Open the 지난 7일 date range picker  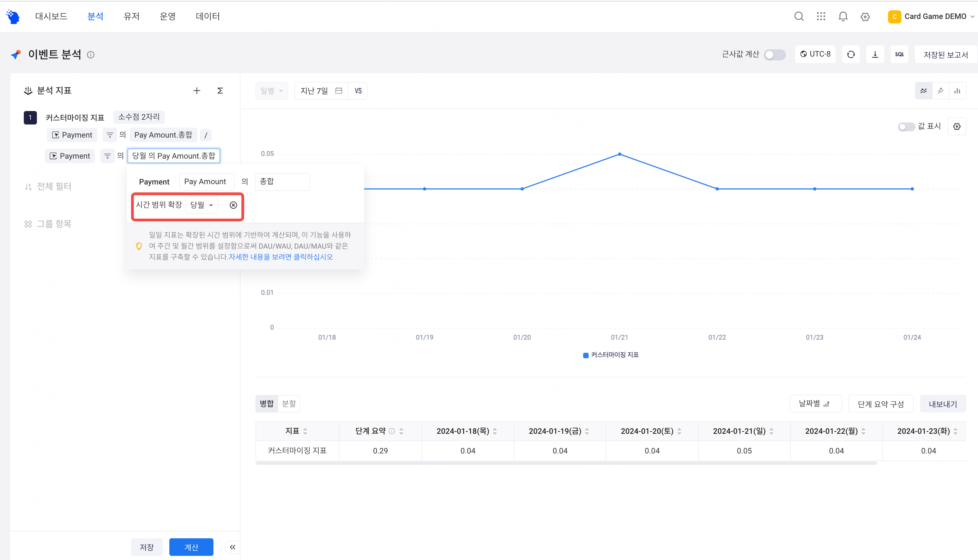pos(321,91)
